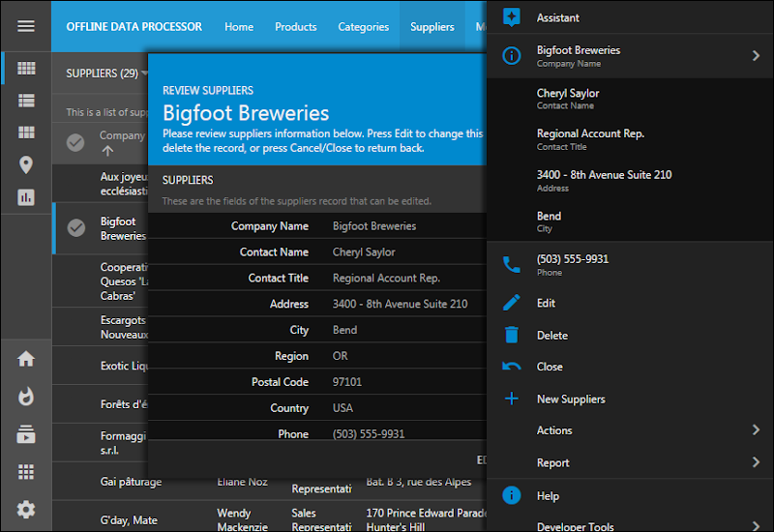Select the grid view icon in the sidebar
This screenshot has height=532, width=774.
(x=26, y=68)
